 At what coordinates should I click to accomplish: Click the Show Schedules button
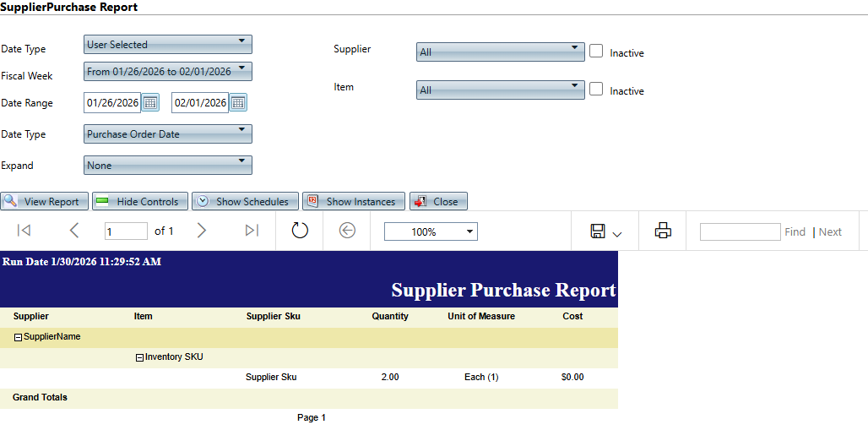point(245,202)
